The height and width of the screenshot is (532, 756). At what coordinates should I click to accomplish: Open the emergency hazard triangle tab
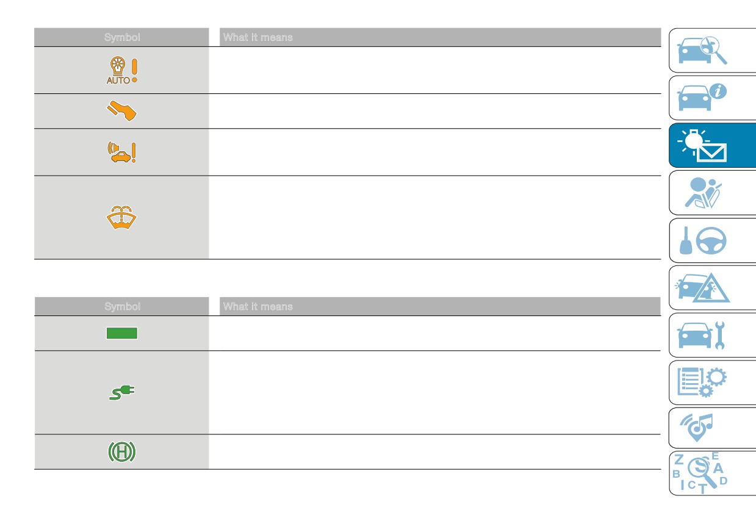tap(712, 287)
